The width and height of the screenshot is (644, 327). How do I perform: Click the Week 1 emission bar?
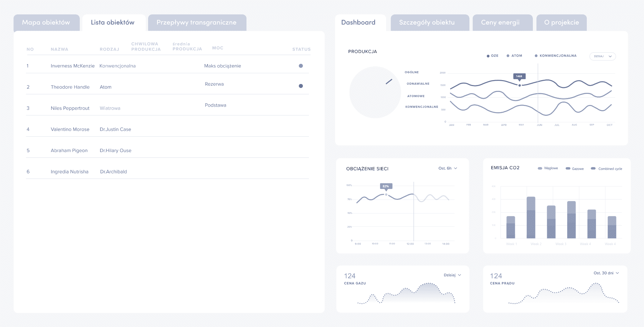(511, 227)
